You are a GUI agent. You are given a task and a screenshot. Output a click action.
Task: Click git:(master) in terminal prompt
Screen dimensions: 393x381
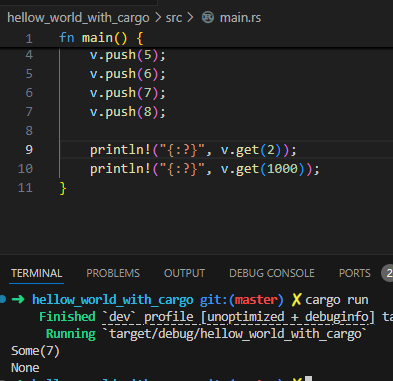pyautogui.click(x=242, y=300)
